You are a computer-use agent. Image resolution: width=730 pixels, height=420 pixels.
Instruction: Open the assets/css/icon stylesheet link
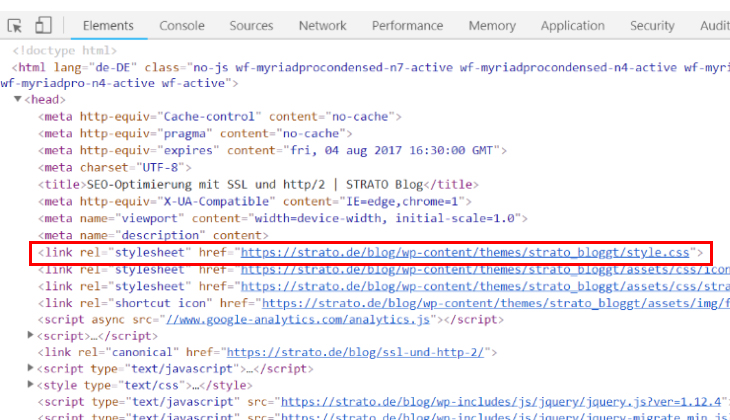point(485,270)
